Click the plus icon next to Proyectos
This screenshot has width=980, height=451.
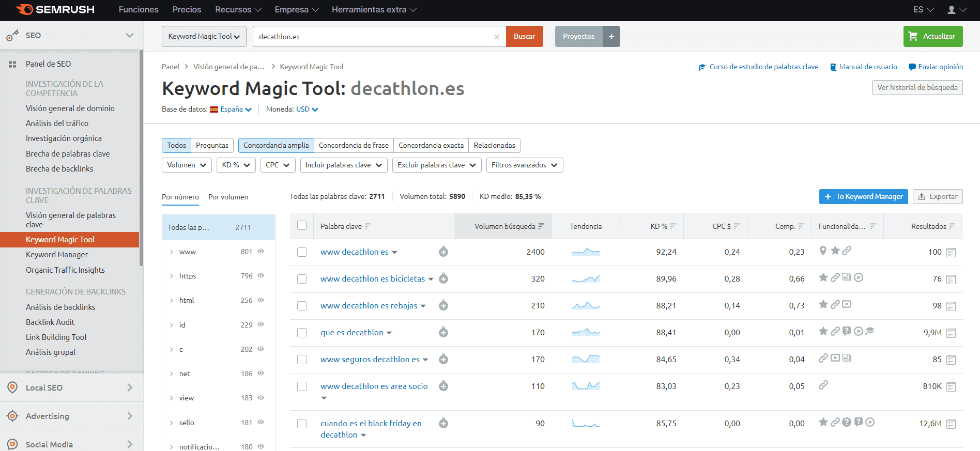click(x=611, y=37)
